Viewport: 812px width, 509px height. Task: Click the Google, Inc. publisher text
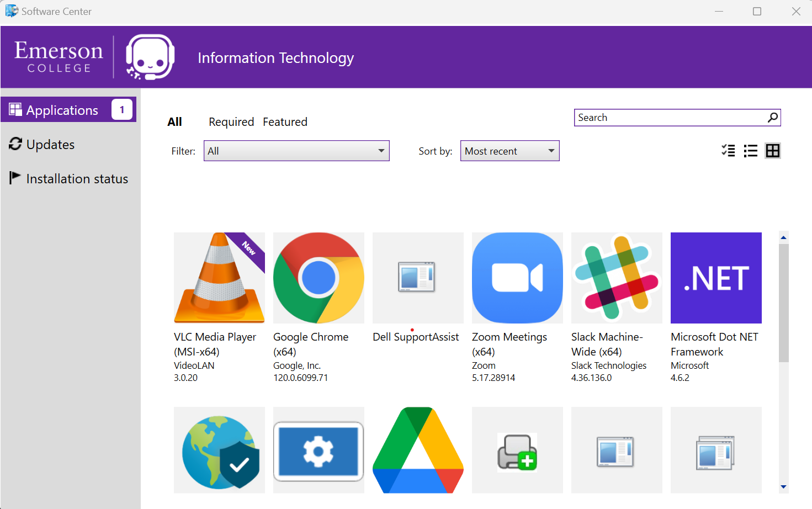point(297,365)
